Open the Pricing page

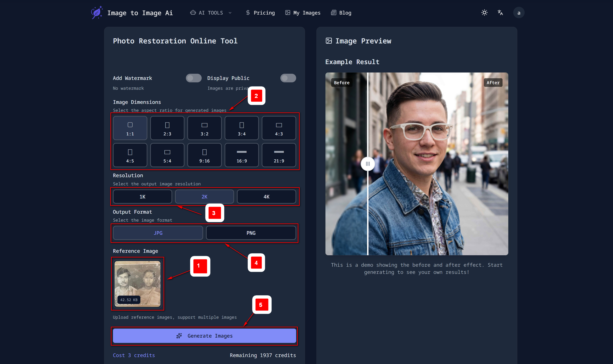point(260,13)
